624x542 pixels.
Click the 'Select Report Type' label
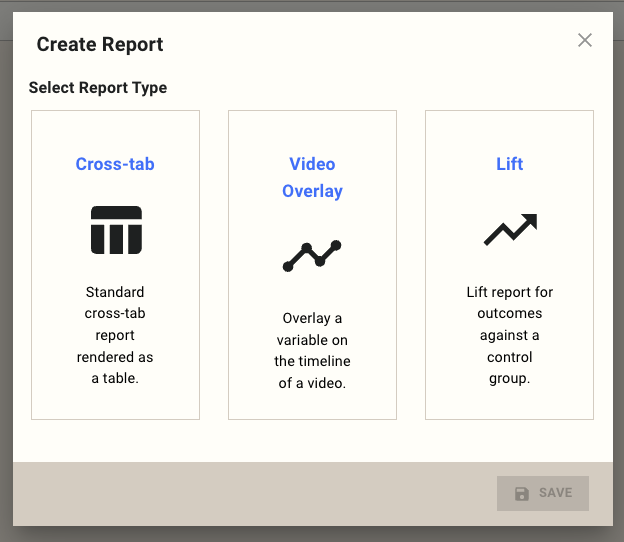tap(98, 88)
